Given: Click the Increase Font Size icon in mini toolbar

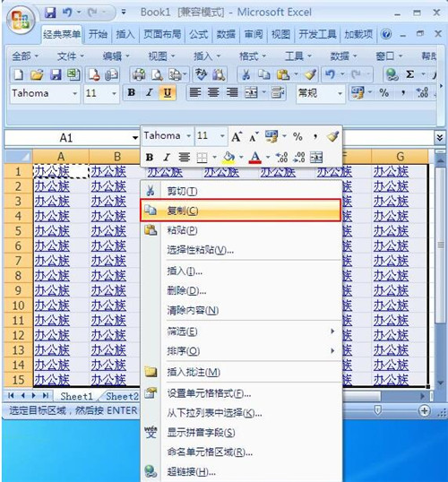Looking at the screenshot, I should coord(237,136).
